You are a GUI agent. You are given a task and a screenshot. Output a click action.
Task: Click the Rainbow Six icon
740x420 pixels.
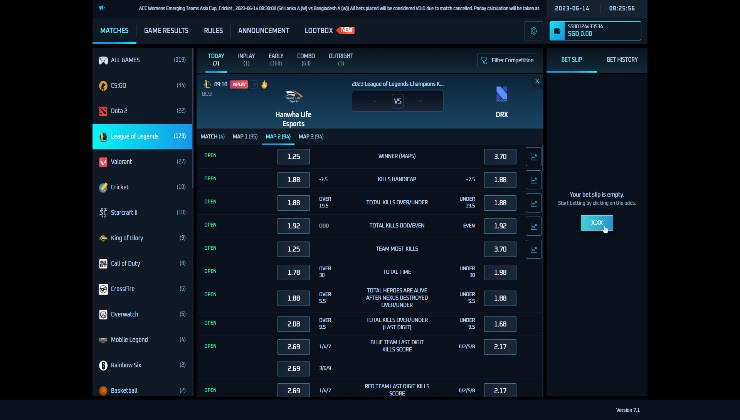[103, 365]
